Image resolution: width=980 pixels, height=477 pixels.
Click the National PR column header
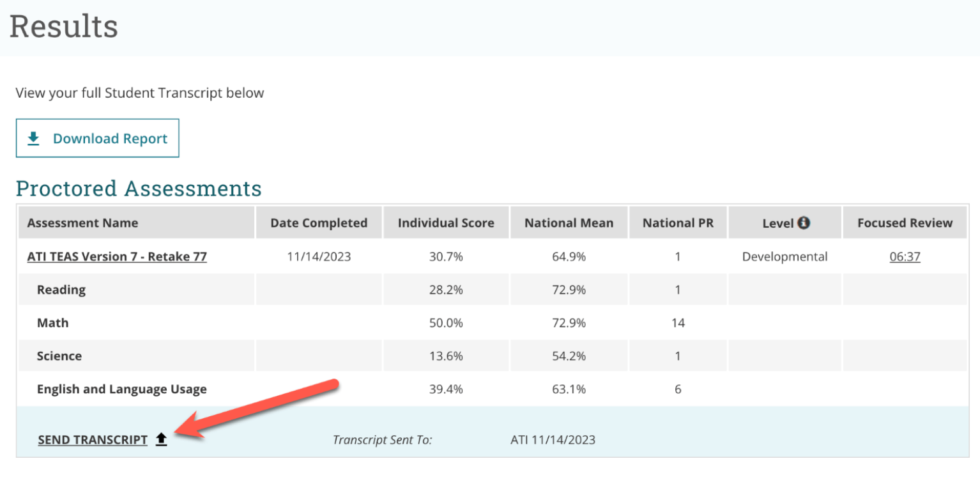(x=678, y=223)
